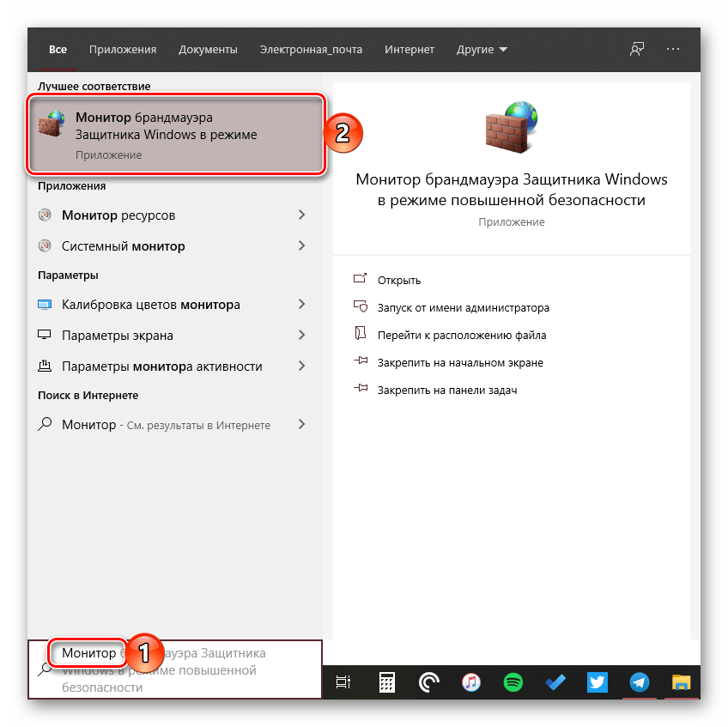
Task: Expand options for Параметры монитора активности
Action: point(302,366)
